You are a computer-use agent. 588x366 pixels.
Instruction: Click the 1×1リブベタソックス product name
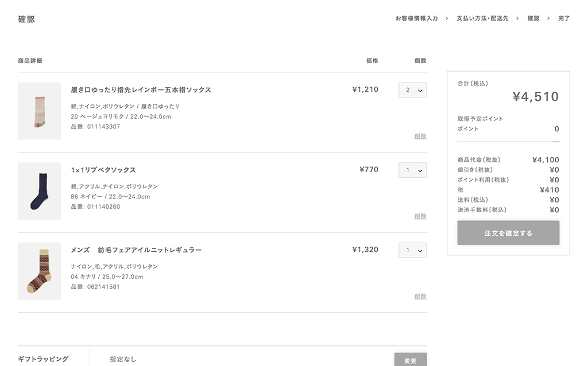point(103,170)
